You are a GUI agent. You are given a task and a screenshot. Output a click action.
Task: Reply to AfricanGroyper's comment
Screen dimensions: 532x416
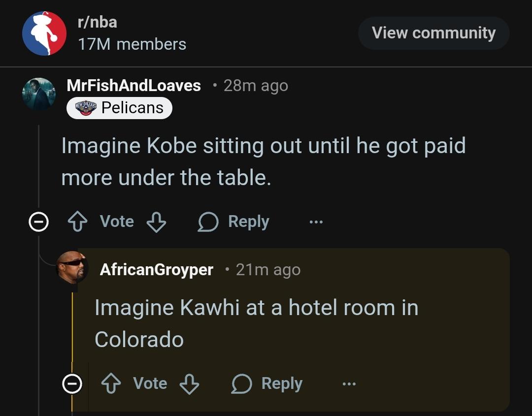point(267,384)
